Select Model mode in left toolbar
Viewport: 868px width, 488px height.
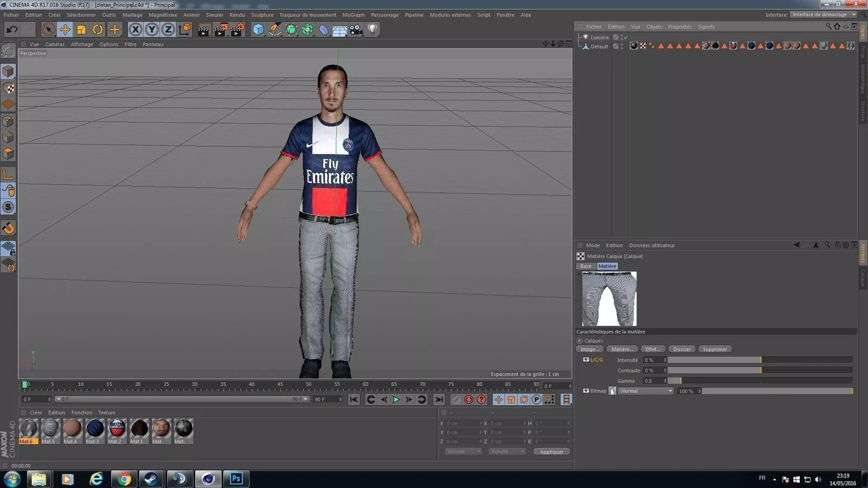point(8,71)
